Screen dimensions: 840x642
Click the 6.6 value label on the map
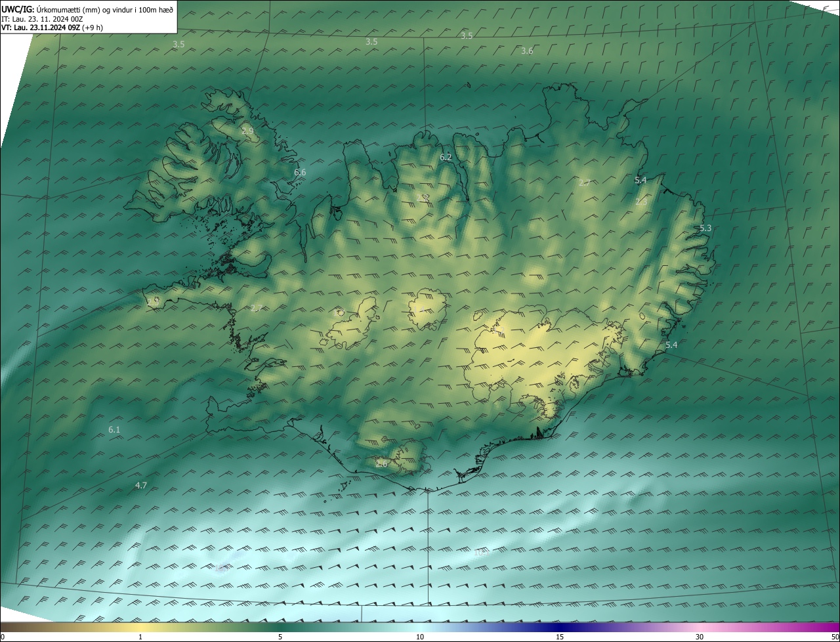click(300, 173)
